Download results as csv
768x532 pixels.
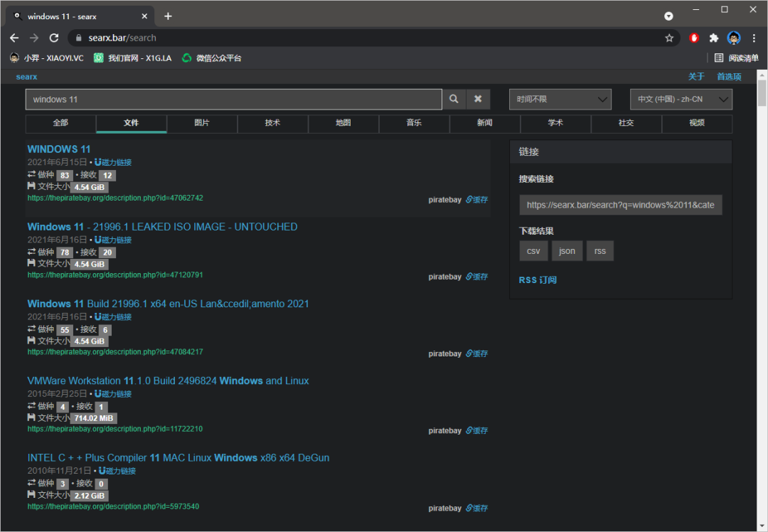(x=533, y=251)
